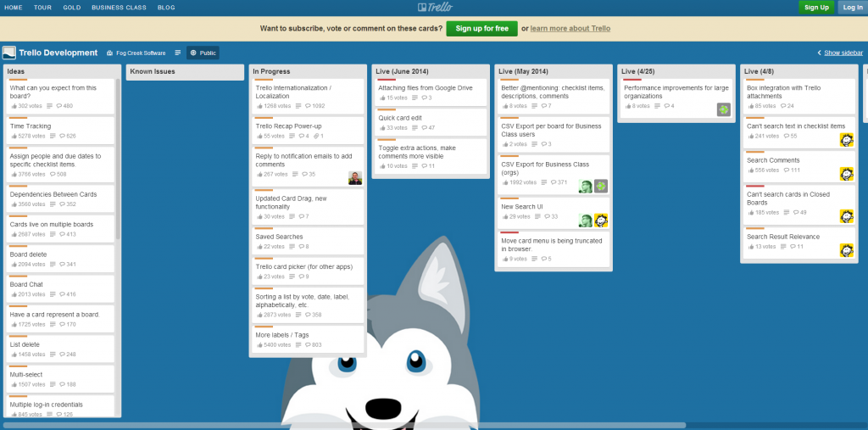This screenshot has height=430, width=868.
Task: Click green avatar on Performance improvements card
Action: click(x=723, y=109)
